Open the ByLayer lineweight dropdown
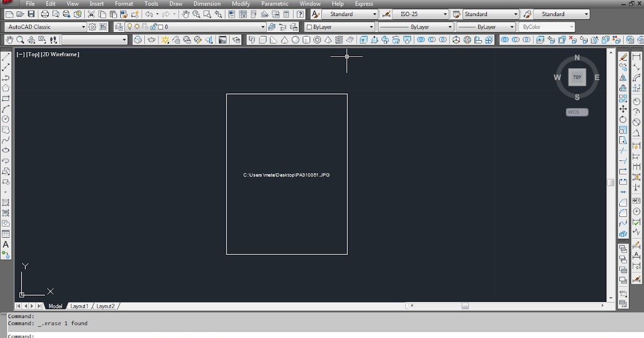 486,26
